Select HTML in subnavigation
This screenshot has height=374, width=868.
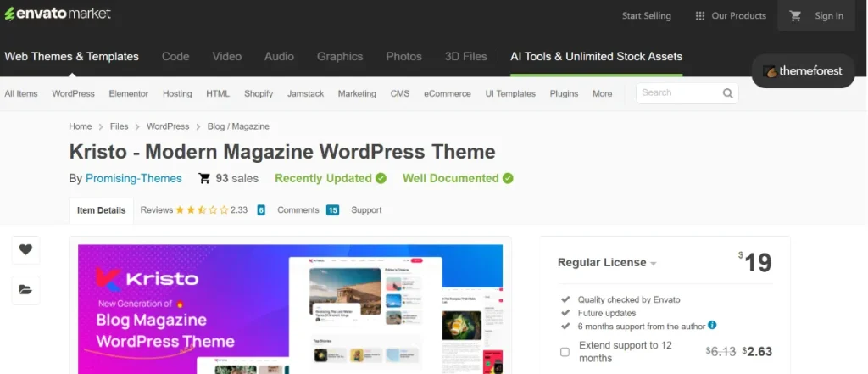(x=218, y=93)
